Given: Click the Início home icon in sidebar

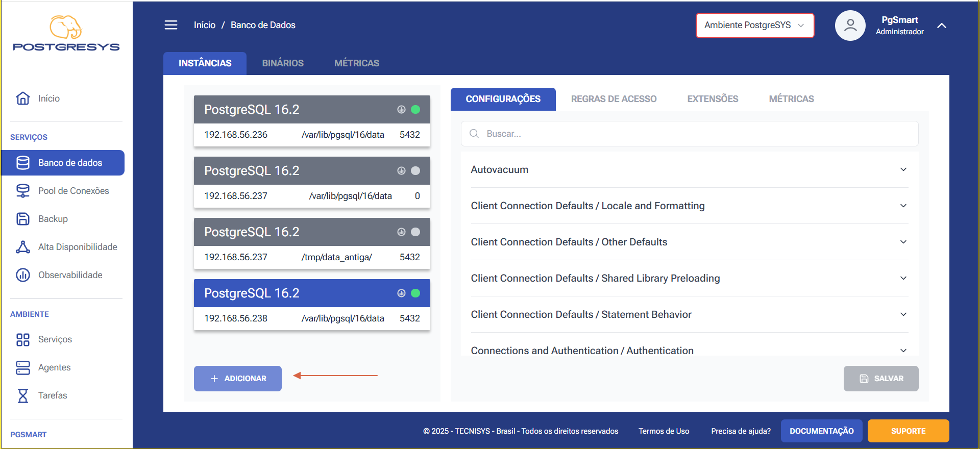Looking at the screenshot, I should pos(23,98).
